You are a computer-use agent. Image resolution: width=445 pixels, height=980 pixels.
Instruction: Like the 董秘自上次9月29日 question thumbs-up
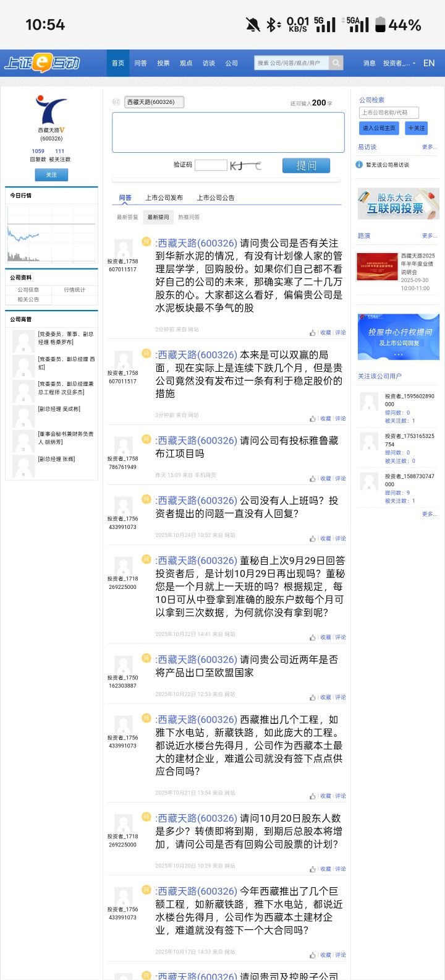[313, 637]
